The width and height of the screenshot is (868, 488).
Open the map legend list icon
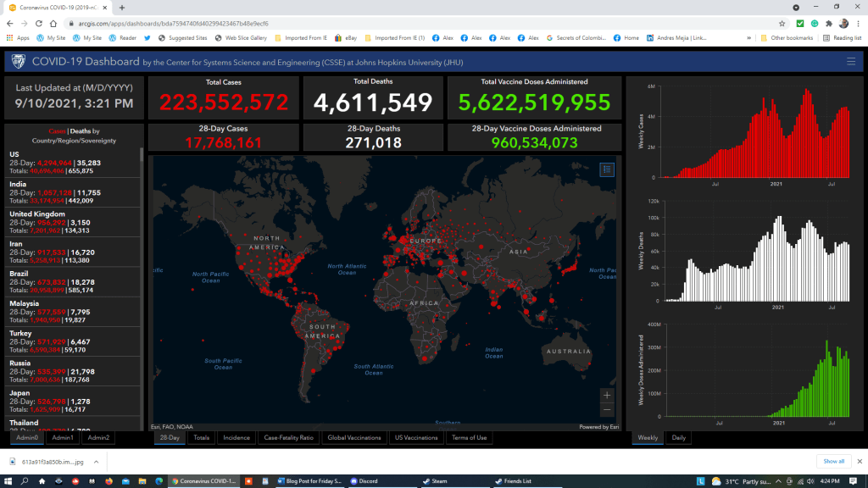[x=606, y=169]
